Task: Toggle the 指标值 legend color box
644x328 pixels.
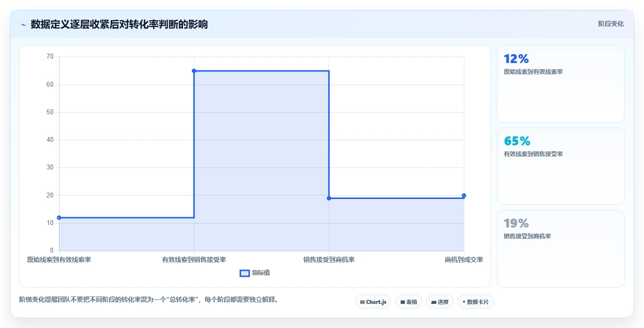Action: [245, 273]
